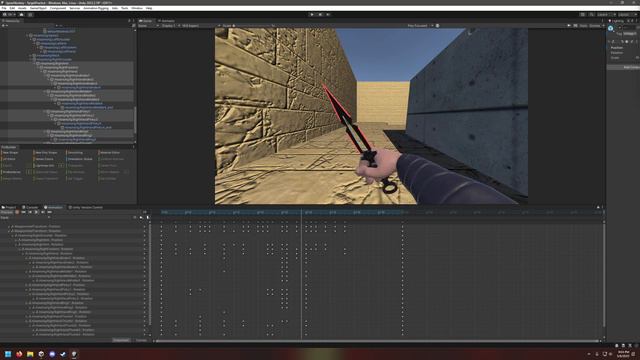Open the Component menu
The width and height of the screenshot is (640, 360).
(x=58, y=8)
